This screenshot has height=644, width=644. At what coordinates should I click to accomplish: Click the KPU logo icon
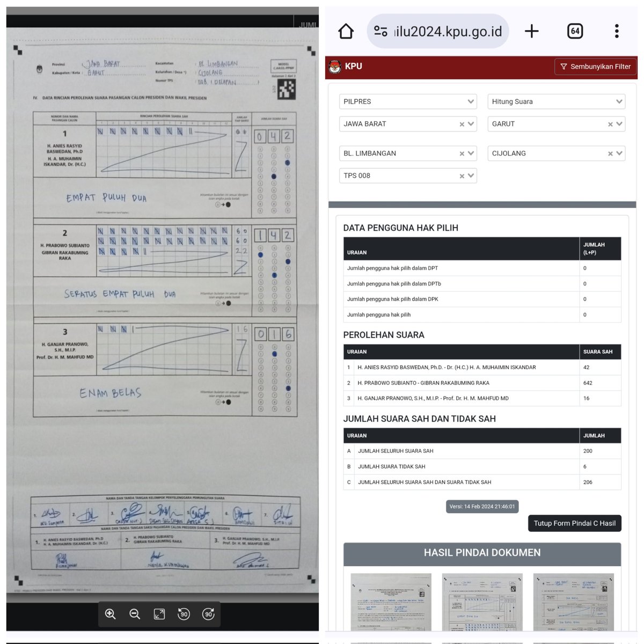(x=335, y=67)
